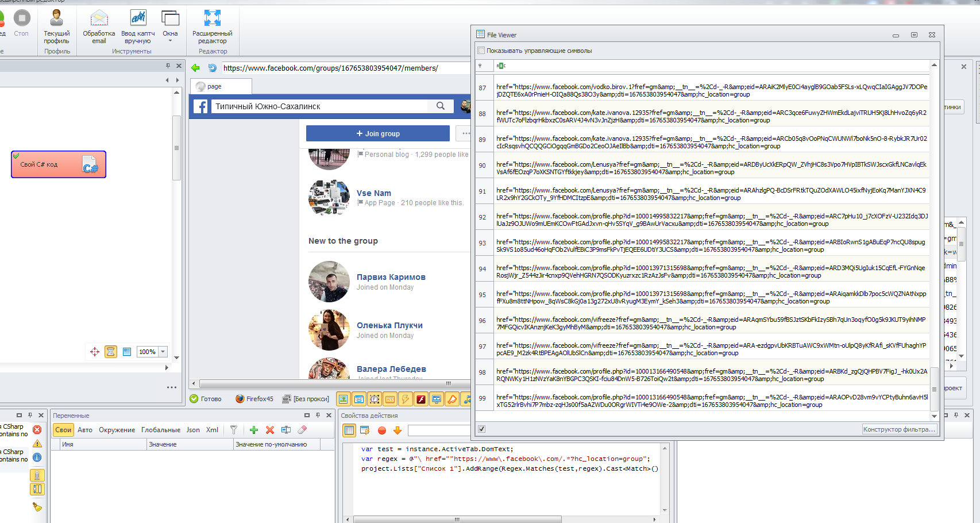Add a new variable with green plus
Viewport: 980px width, 523px height.
[x=254, y=430]
